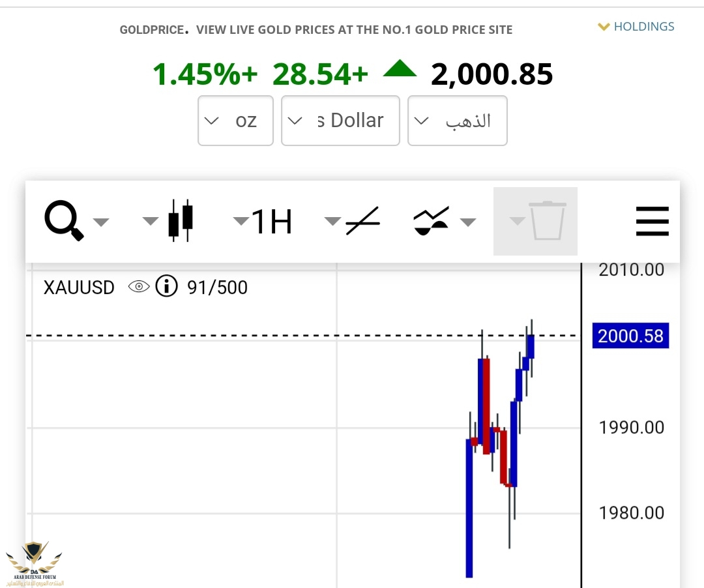
Task: Select the candlestick chart type icon
Action: [181, 221]
